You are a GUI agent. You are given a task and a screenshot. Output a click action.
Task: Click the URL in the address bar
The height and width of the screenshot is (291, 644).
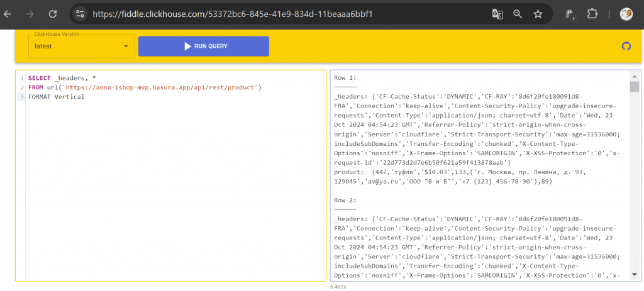pyautogui.click(x=233, y=13)
